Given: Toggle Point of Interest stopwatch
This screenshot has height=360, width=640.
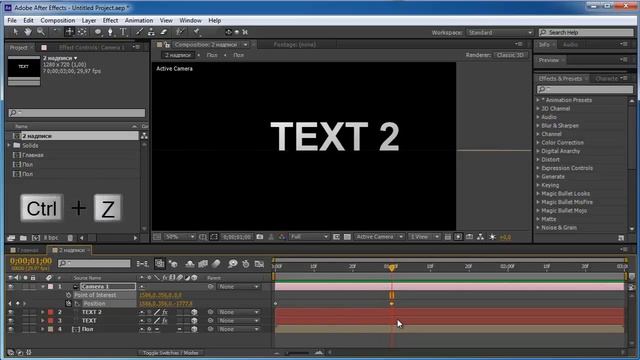Looking at the screenshot, I should click(68, 295).
